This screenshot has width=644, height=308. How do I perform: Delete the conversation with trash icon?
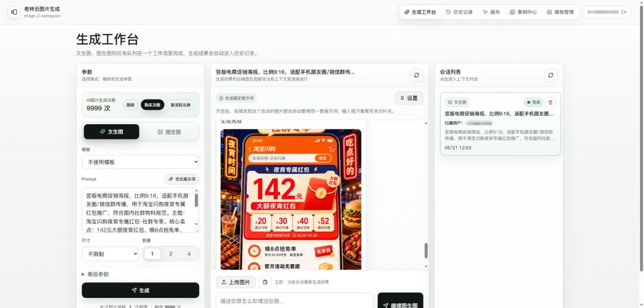pyautogui.click(x=550, y=102)
